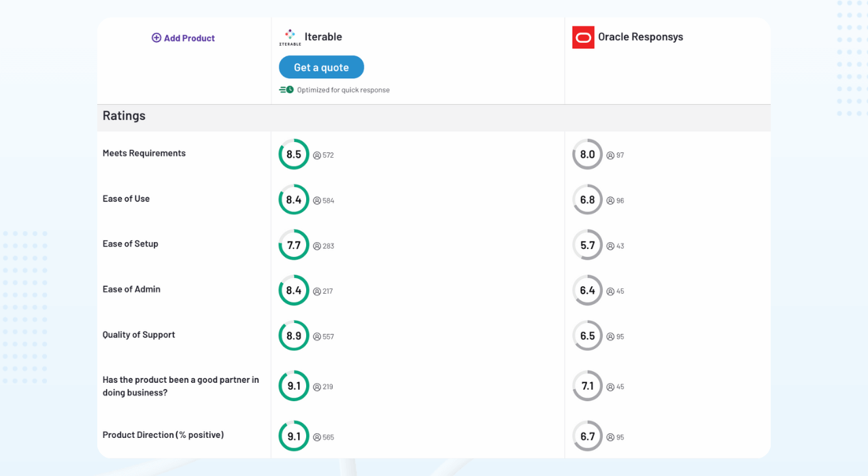Click Iterable's 8.5 Meets Requirements rating circle

[x=294, y=154]
